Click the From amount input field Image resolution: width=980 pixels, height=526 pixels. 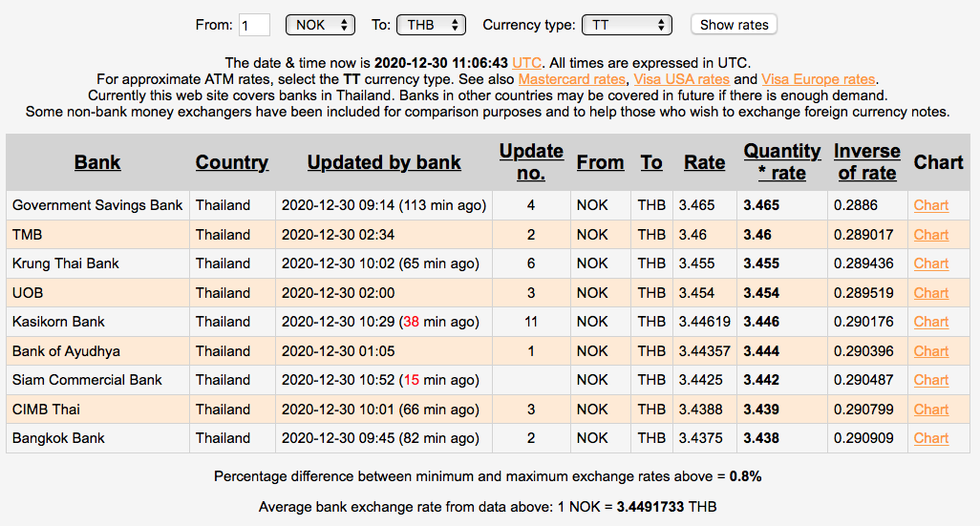click(x=255, y=25)
